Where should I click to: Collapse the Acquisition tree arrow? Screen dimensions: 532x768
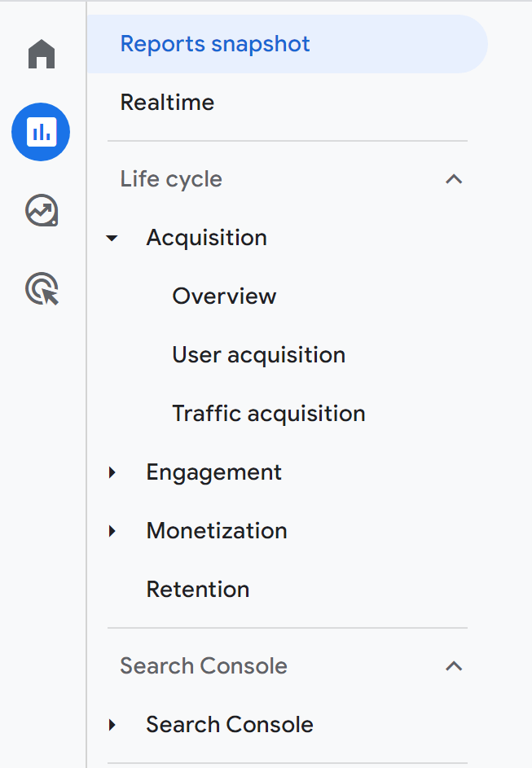(112, 238)
